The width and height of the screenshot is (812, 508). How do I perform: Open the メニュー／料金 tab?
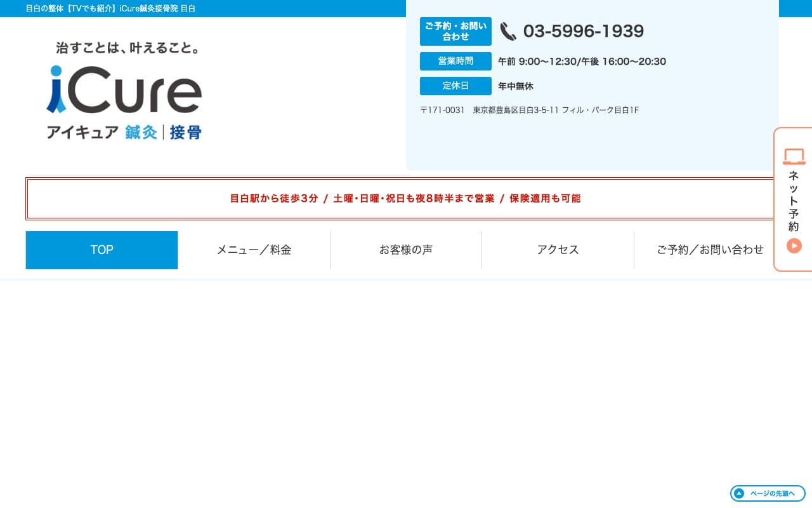(x=253, y=250)
